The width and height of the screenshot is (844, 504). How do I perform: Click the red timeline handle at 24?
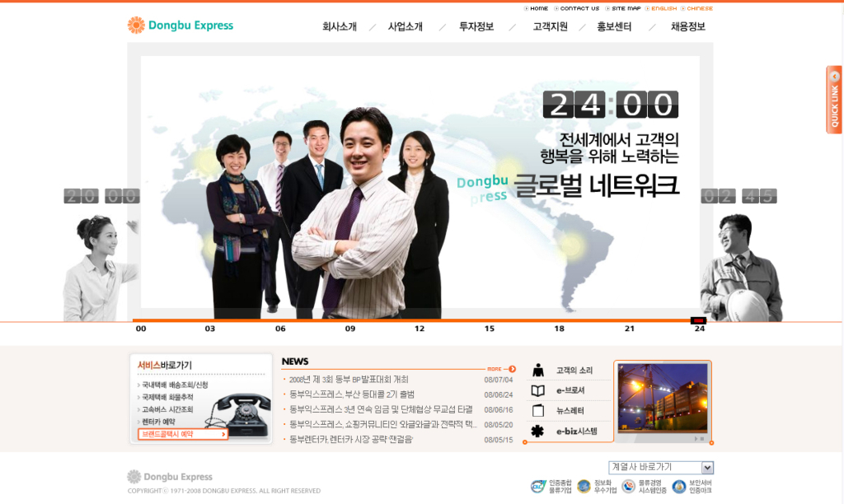[698, 320]
